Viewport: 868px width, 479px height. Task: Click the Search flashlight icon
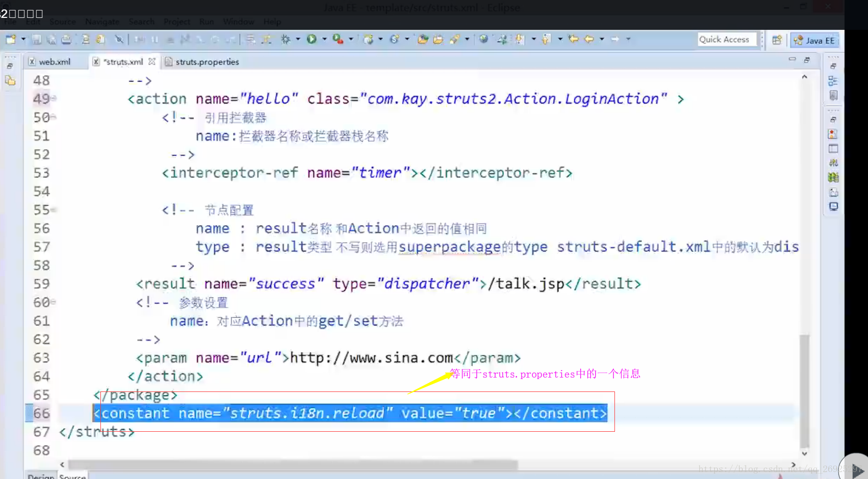coord(454,39)
